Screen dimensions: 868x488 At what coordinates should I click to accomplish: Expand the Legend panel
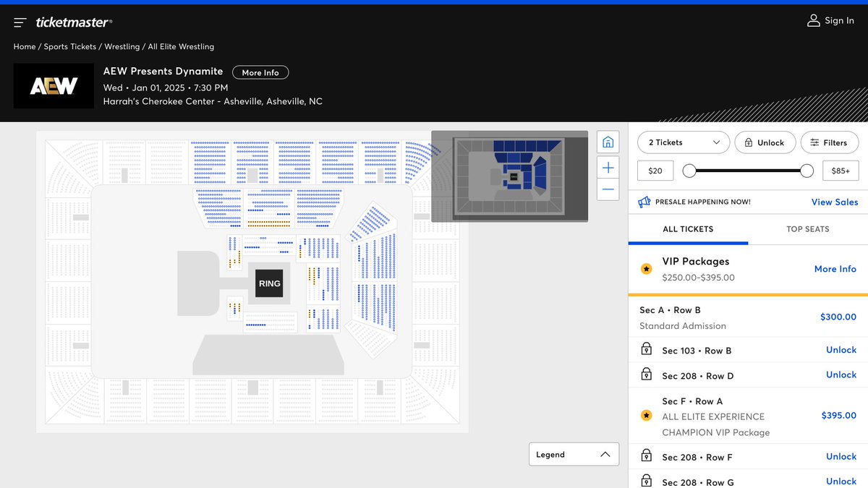pyautogui.click(x=574, y=455)
